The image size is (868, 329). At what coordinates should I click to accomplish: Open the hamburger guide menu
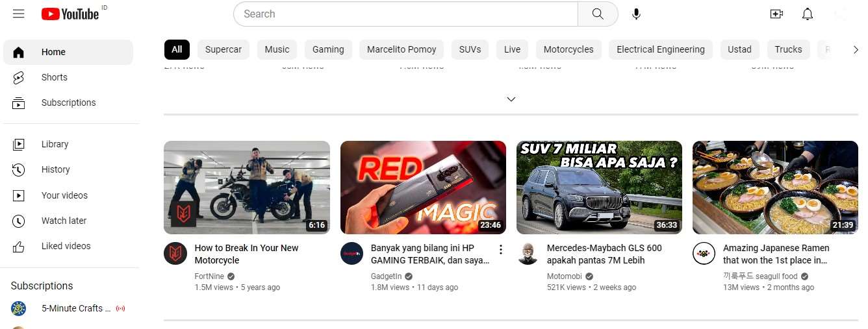(18, 14)
